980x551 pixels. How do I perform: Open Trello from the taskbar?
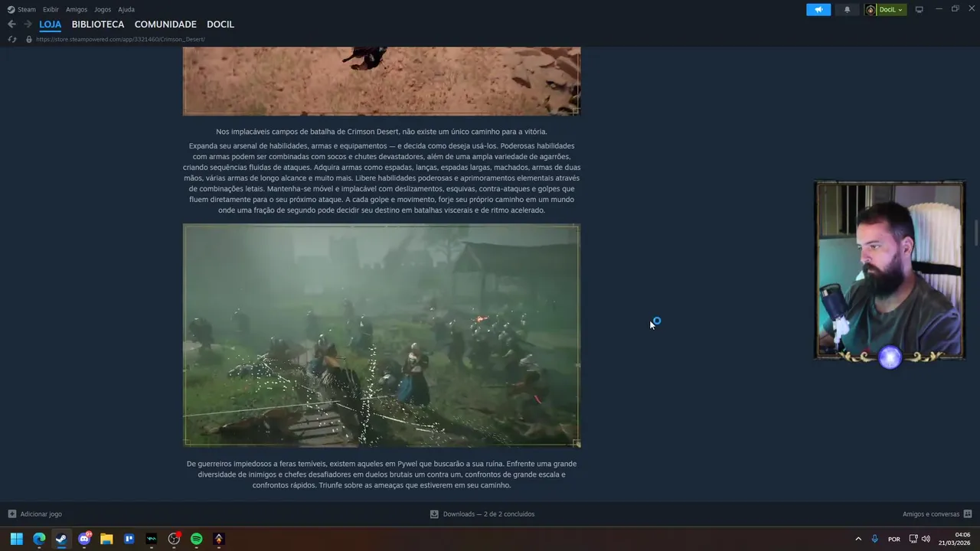coord(129,539)
